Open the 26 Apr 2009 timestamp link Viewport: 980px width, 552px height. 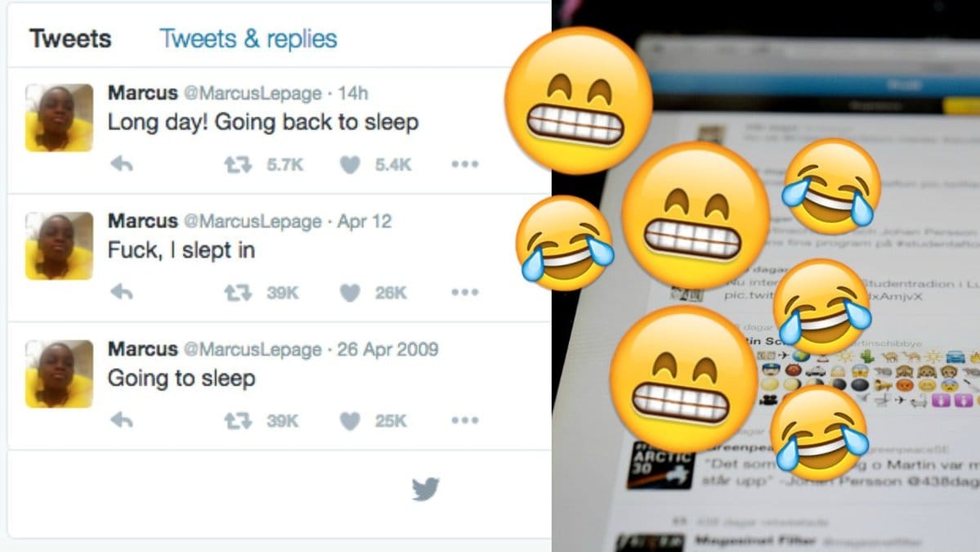(387, 349)
